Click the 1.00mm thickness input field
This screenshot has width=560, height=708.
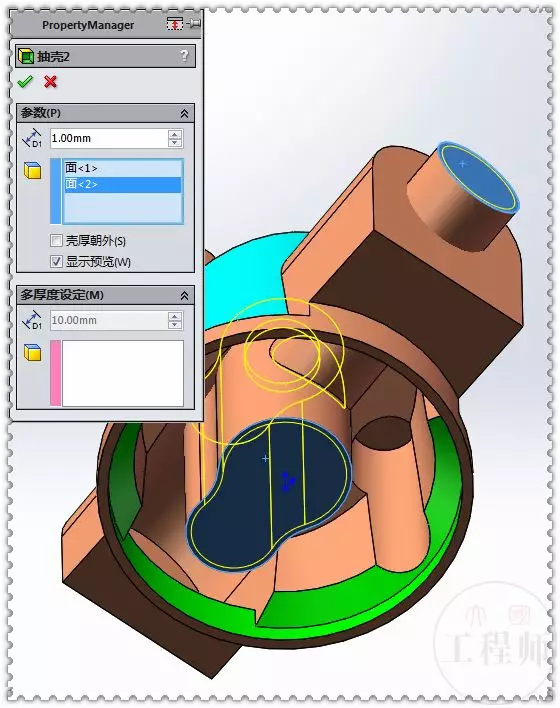tap(109, 138)
